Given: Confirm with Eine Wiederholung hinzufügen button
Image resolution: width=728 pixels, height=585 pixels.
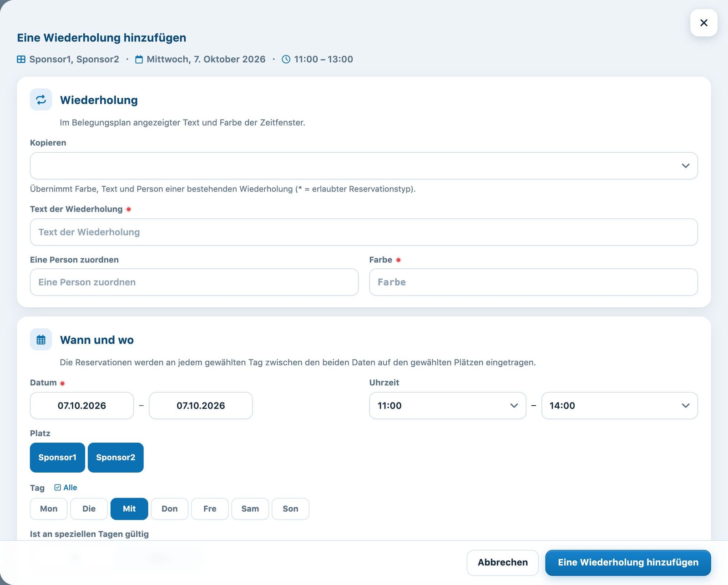Looking at the screenshot, I should tap(628, 563).
